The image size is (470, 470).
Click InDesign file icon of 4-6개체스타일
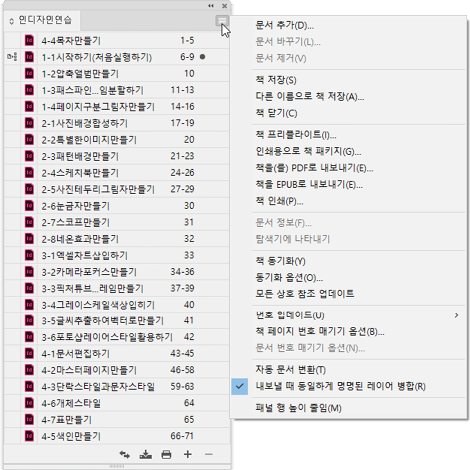(29, 403)
